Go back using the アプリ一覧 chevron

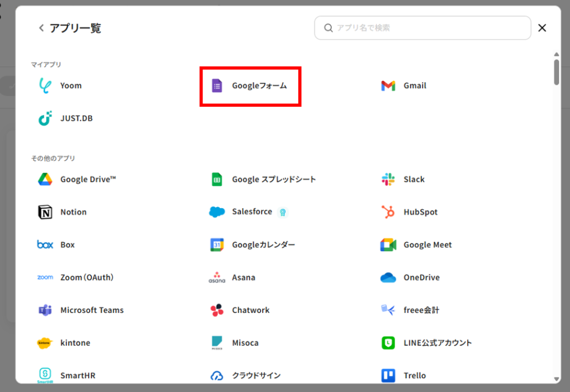coord(41,28)
